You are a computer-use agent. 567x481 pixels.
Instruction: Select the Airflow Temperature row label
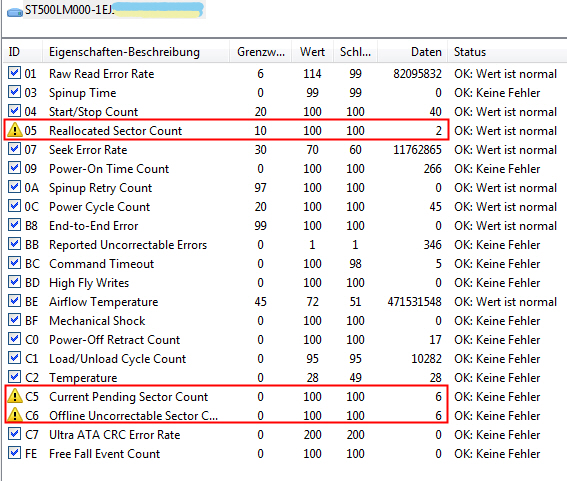tap(104, 302)
